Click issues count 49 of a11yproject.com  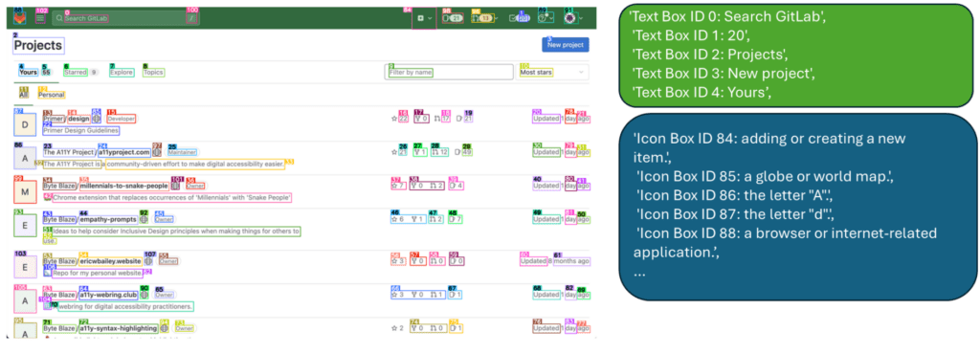pyautogui.click(x=464, y=152)
